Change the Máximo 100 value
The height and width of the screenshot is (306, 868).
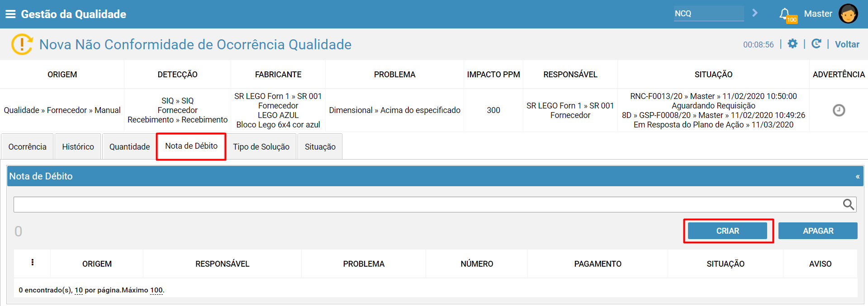tap(157, 290)
